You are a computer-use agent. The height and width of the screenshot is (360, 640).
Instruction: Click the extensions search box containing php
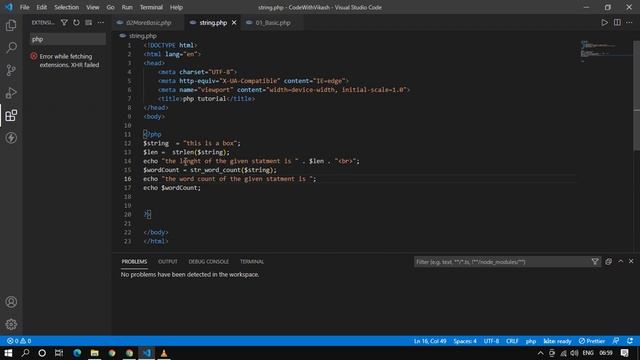click(68, 39)
